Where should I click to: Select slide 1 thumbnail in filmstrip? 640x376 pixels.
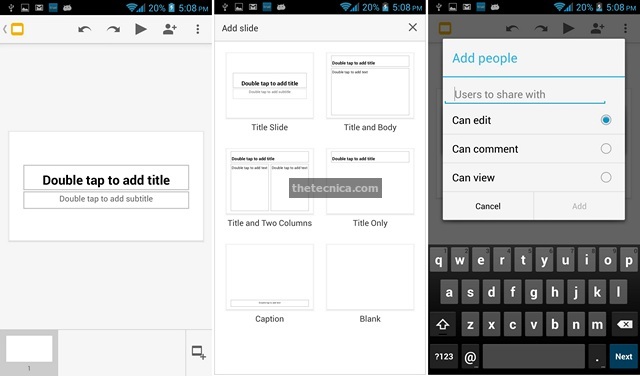tap(29, 349)
